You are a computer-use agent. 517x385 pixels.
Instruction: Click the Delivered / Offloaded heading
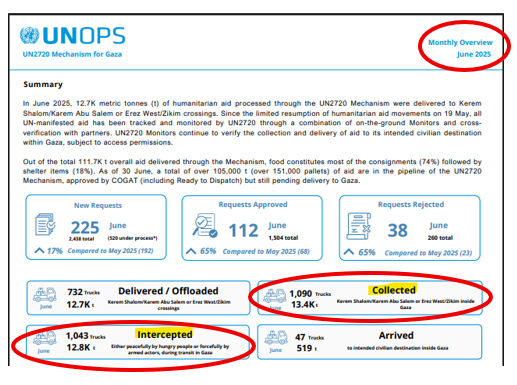coord(168,291)
